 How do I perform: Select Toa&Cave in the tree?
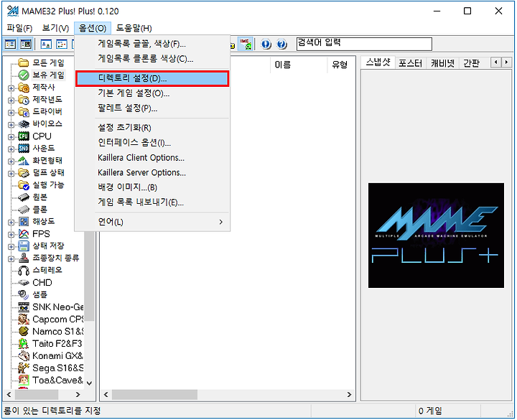(x=57, y=380)
